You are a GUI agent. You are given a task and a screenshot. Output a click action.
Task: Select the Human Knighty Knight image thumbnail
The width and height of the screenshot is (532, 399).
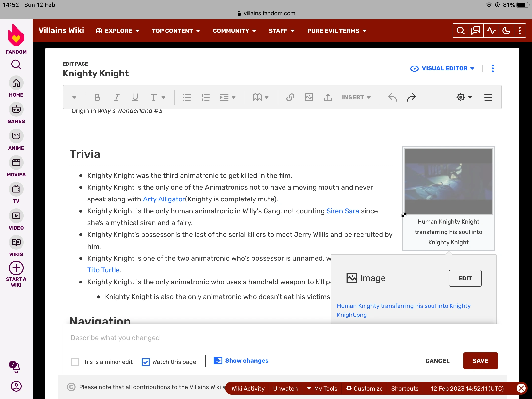[x=448, y=181]
